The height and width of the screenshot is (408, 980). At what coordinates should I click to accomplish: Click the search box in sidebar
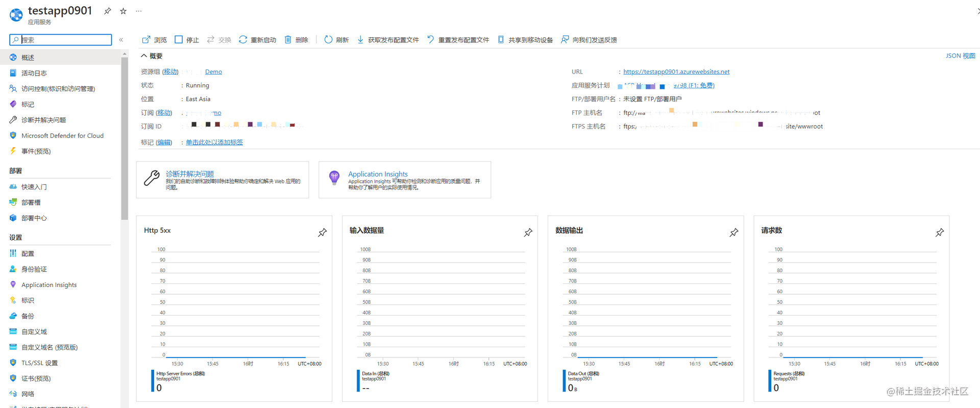[61, 40]
